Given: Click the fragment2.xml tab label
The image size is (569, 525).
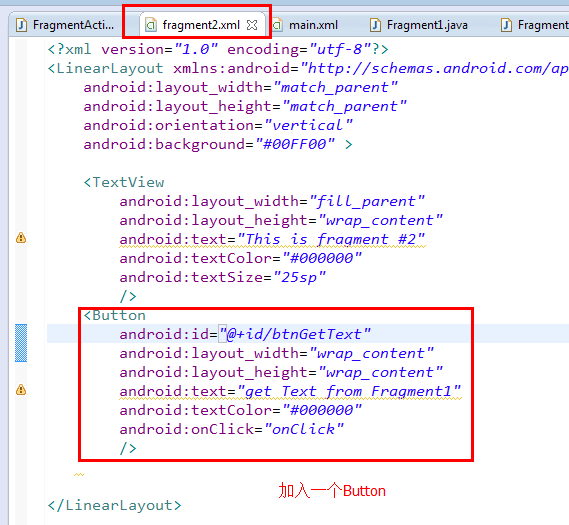Looking at the screenshot, I should [x=201, y=25].
